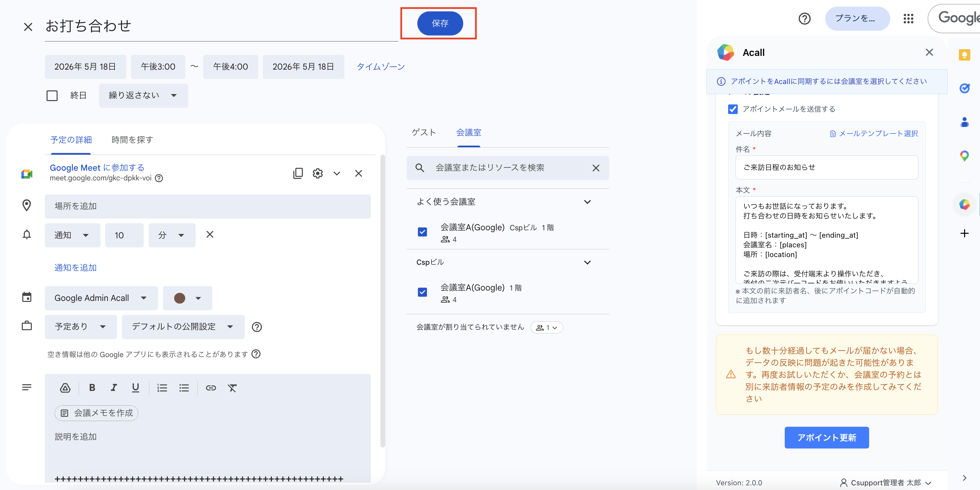The height and width of the screenshot is (490, 980).
Task: Click the Drive attachment icon in description toolbar
Action: pos(65,388)
